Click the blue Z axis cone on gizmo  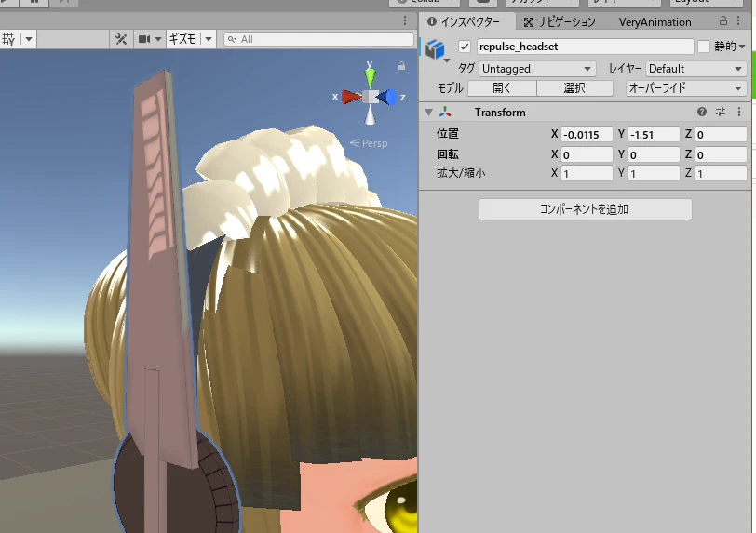(387, 97)
